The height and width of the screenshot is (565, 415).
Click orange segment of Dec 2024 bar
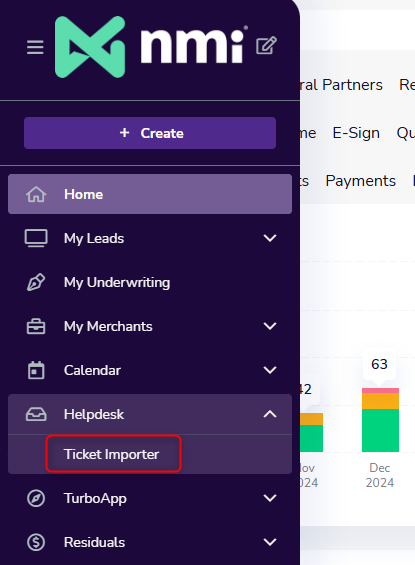pos(380,401)
